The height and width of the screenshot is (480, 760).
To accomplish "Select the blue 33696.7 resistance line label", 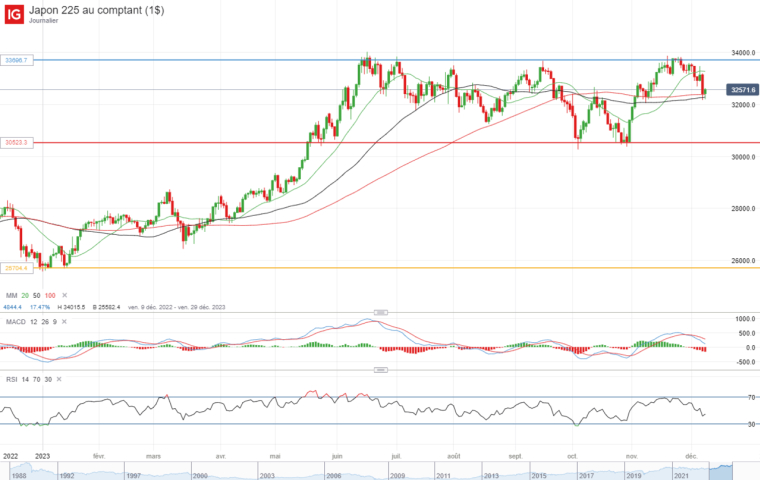I will 16,60.
